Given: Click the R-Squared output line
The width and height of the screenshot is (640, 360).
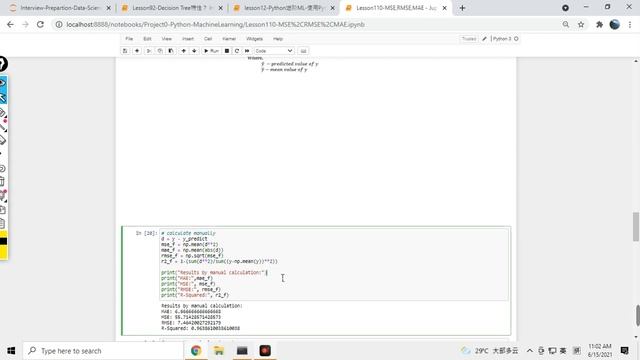Looking at the screenshot, I should click(x=200, y=328).
